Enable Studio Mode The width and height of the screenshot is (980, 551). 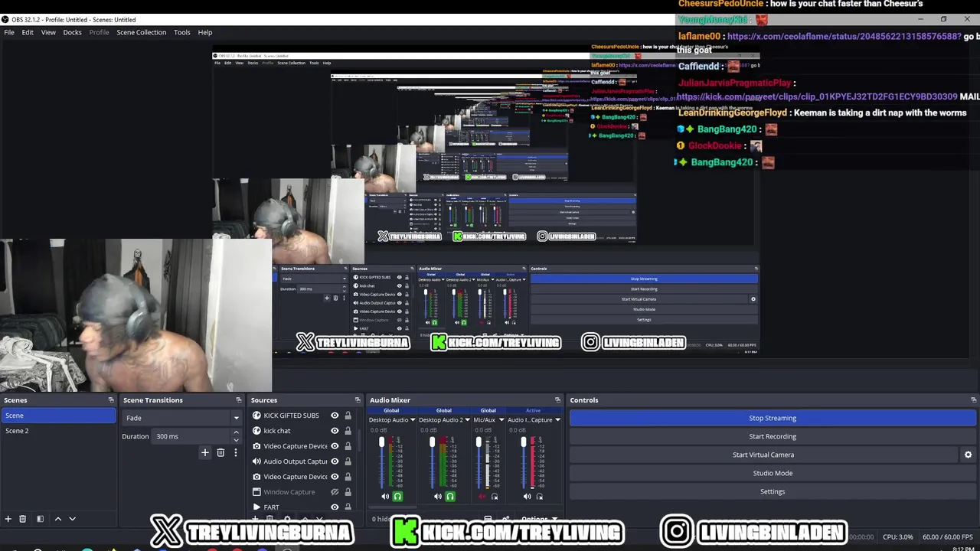click(773, 473)
